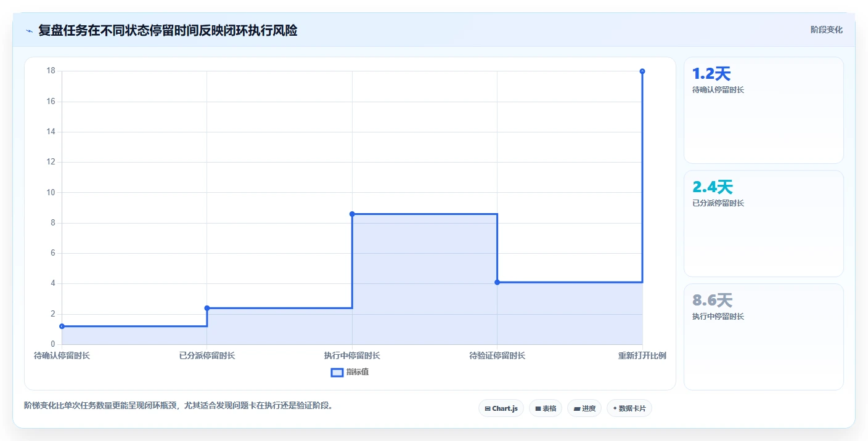868x441 pixels.
Task: Click the data point at 待验证停留时长
Action: (x=497, y=282)
